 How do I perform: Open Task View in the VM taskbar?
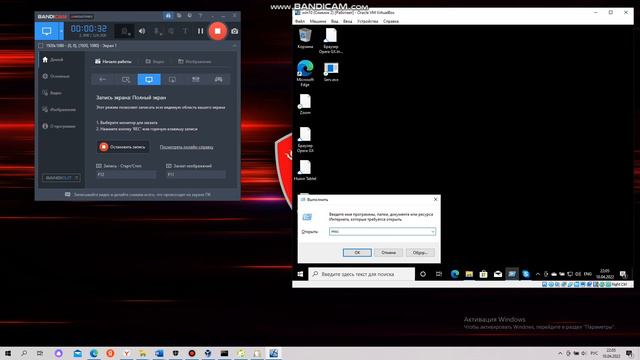[439, 274]
